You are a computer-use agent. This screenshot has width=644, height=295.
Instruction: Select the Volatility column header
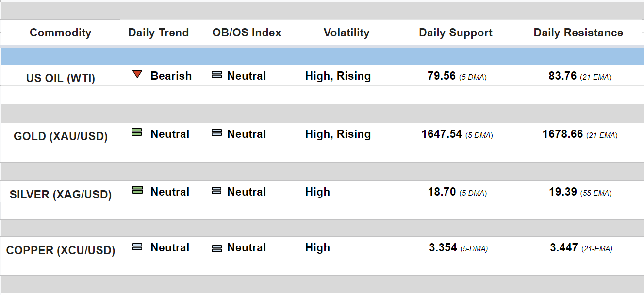pos(347,33)
